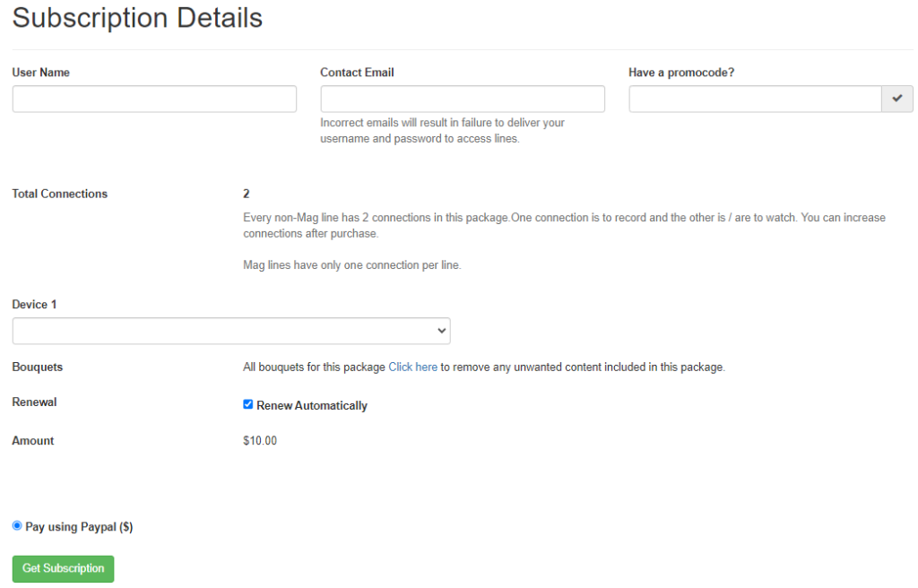
Task: Click the Total Connections value 2
Action: [x=247, y=194]
